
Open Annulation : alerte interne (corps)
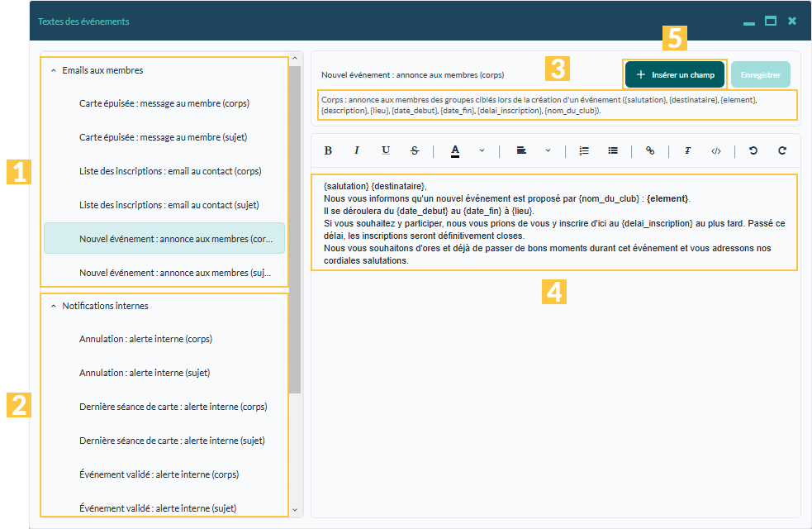(x=164, y=339)
